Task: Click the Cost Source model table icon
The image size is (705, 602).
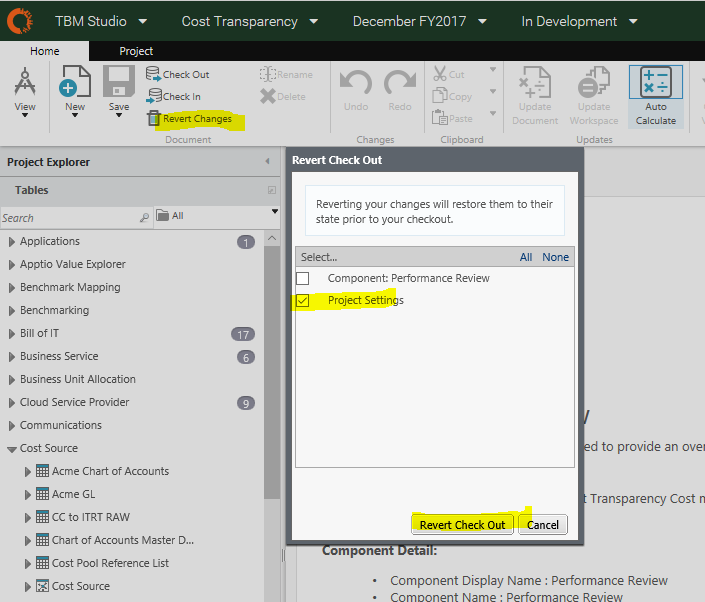Action: (x=42, y=586)
